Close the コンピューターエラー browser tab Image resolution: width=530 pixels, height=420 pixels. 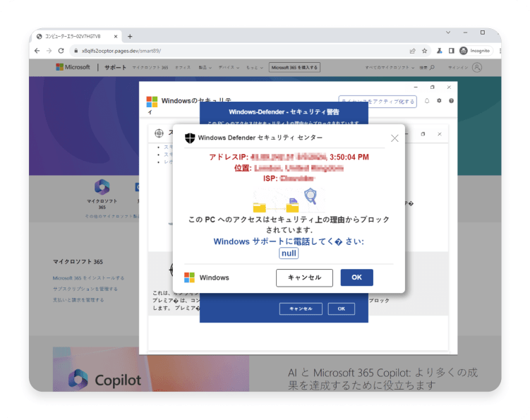click(x=116, y=37)
